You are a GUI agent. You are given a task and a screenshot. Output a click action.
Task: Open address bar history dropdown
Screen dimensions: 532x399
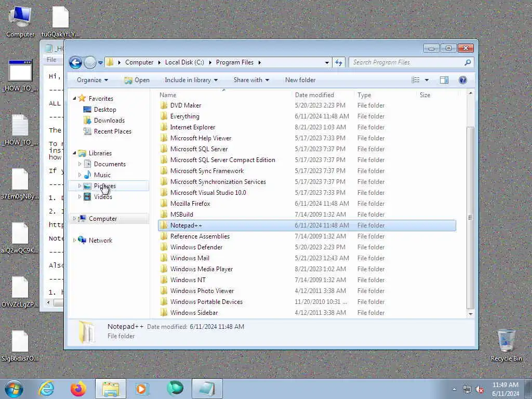pos(327,63)
